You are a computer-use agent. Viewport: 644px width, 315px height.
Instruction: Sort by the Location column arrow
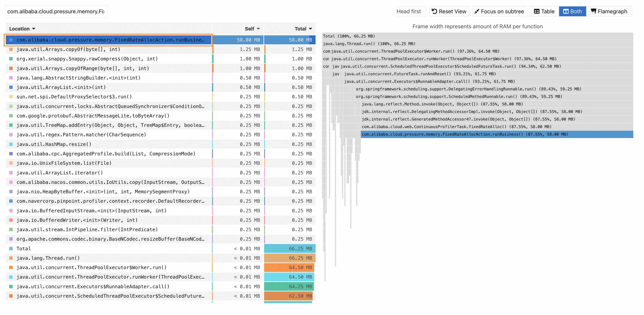pos(34,29)
